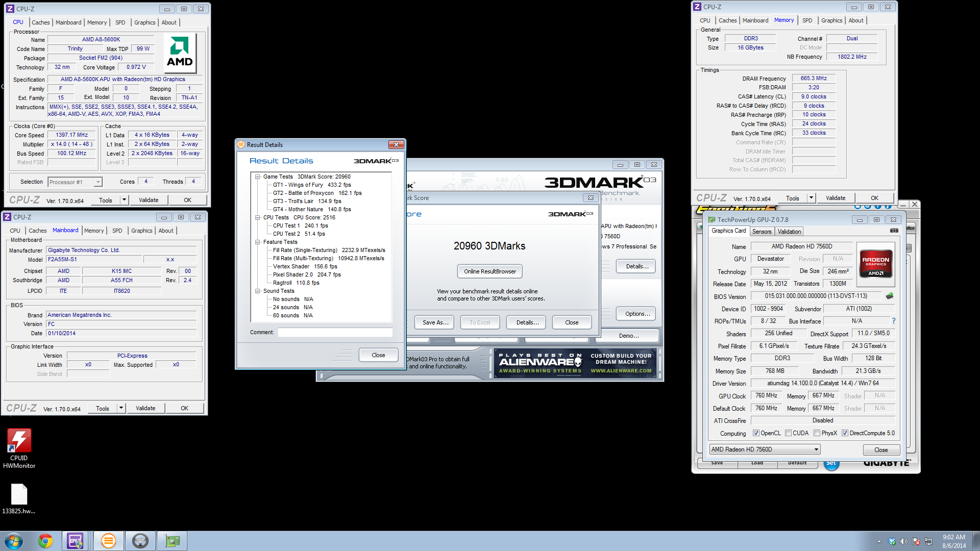Click the Bus Interface question mark icon
Viewport: 980px width, 551px height.
click(893, 321)
